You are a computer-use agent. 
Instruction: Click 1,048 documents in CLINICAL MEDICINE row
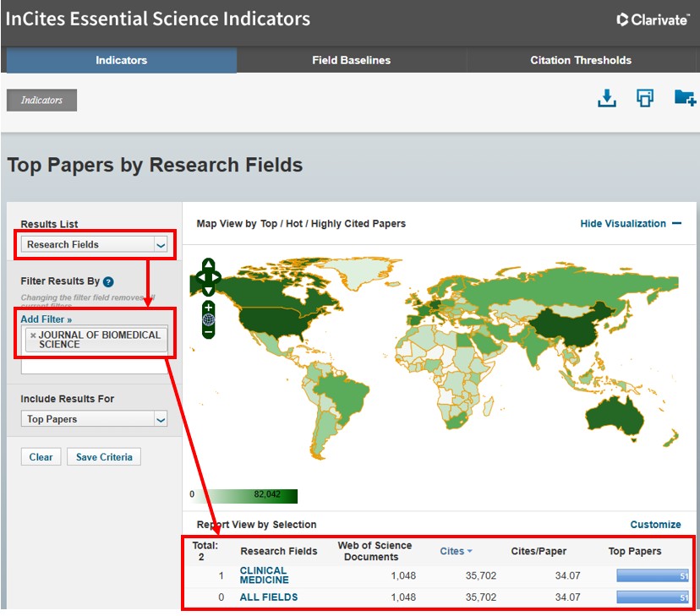click(403, 575)
